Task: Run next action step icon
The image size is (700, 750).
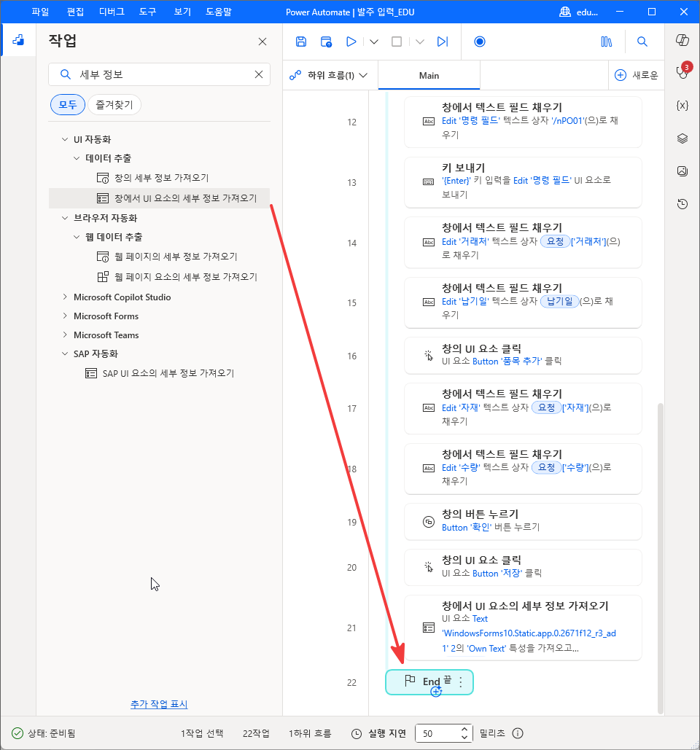Action: tap(443, 42)
